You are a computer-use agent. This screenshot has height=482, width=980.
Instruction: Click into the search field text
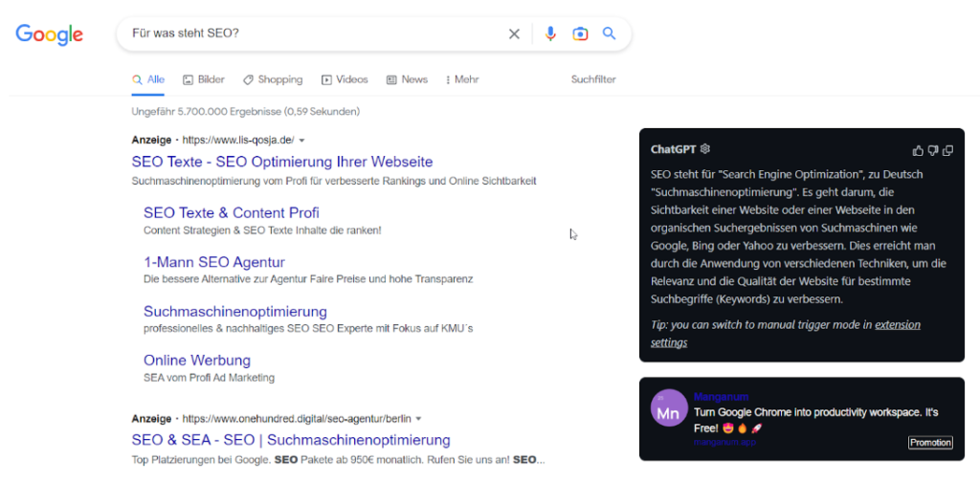(185, 33)
